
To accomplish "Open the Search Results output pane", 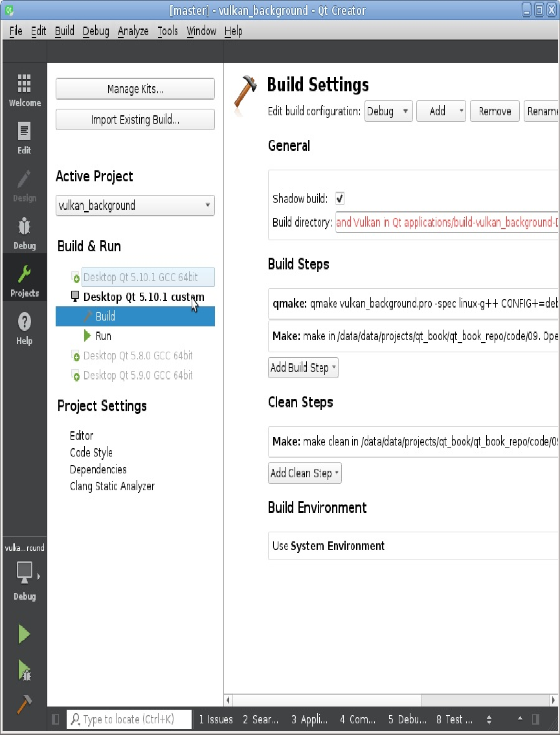I will coord(260,719).
